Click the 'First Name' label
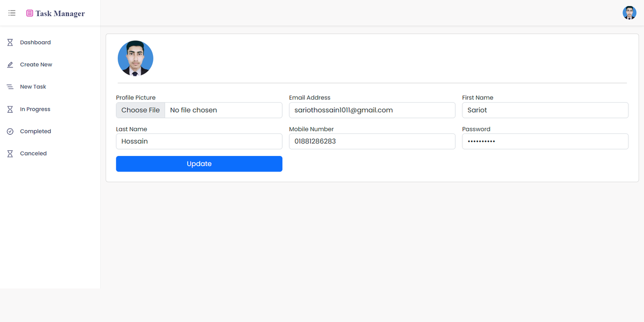The height and width of the screenshot is (322, 644). coord(478,98)
